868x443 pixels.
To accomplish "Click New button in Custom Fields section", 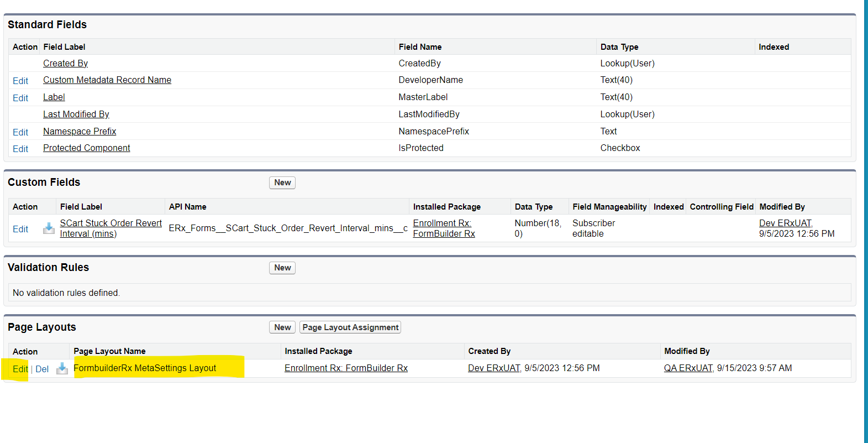I will (282, 183).
